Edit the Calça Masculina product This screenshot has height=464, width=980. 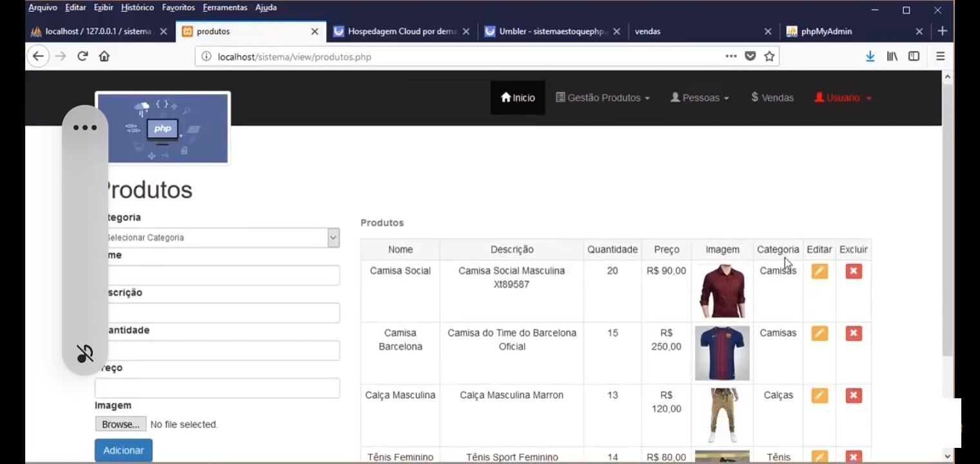pos(819,395)
